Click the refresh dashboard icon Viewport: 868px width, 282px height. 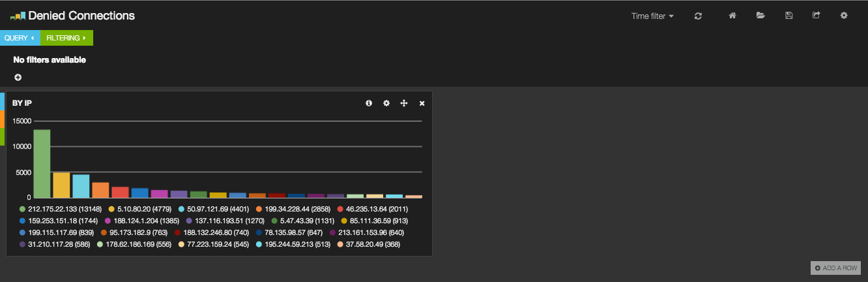[698, 16]
